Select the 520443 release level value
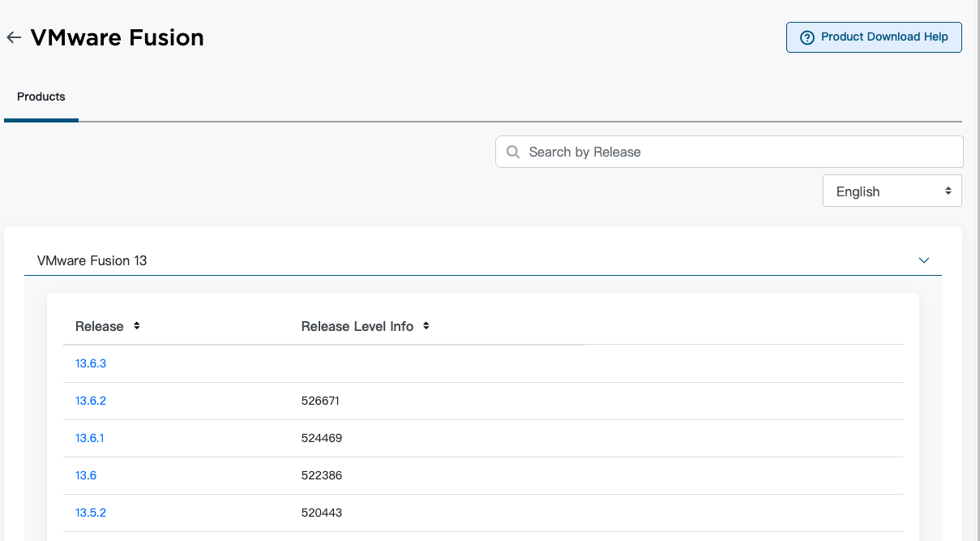This screenshot has width=980, height=541. [322, 513]
